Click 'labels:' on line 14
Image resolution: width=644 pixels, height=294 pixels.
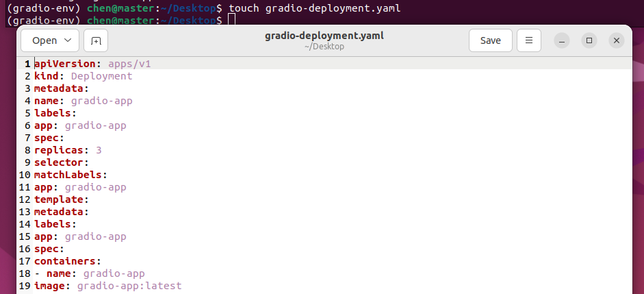point(55,224)
